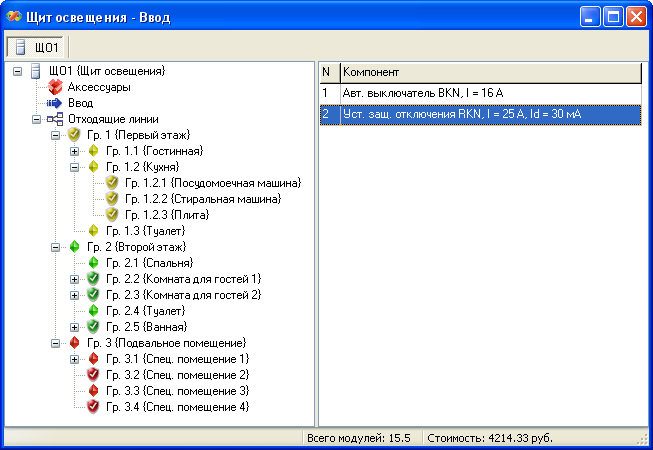
Task: Click the N column header
Action: 330,73
